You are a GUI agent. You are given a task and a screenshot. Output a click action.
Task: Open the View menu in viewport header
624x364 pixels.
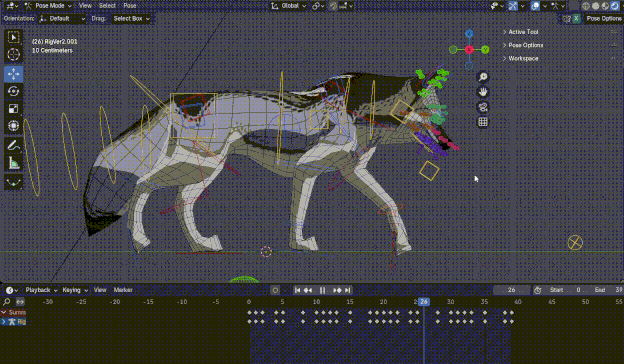[x=85, y=6]
